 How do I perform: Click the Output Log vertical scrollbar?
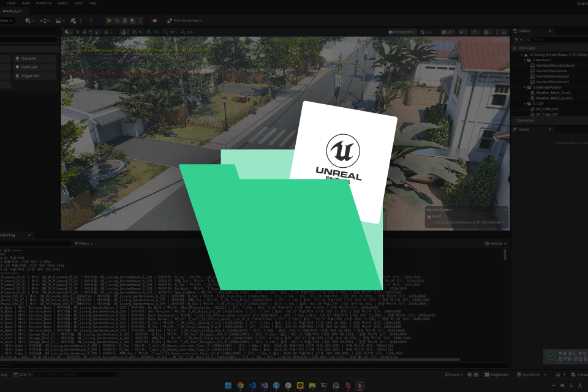point(505,255)
